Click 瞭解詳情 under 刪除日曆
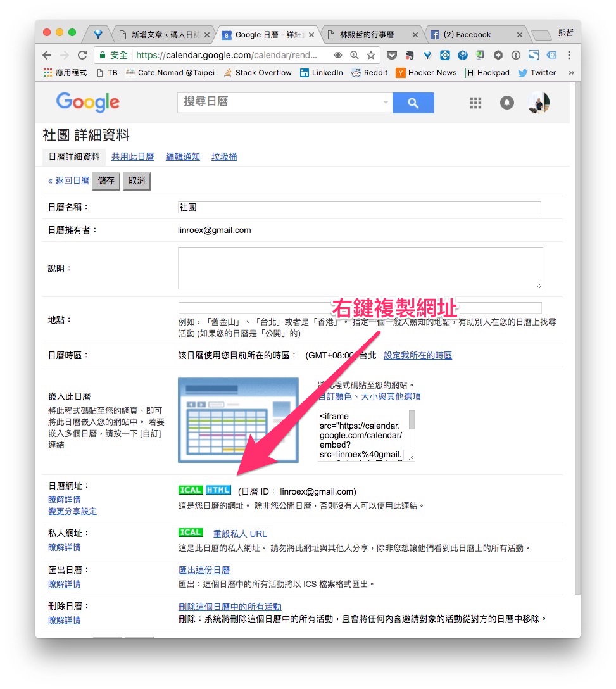616x689 pixels. 64,620
